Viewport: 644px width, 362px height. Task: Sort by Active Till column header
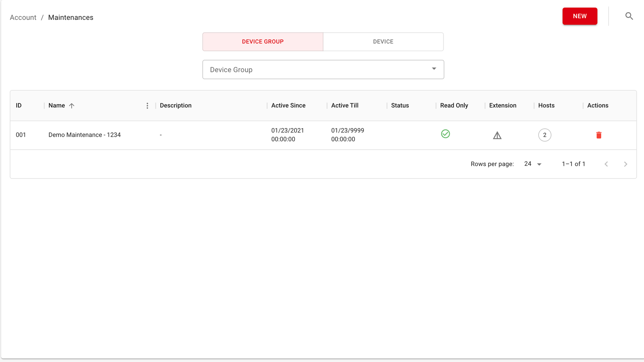click(x=345, y=106)
